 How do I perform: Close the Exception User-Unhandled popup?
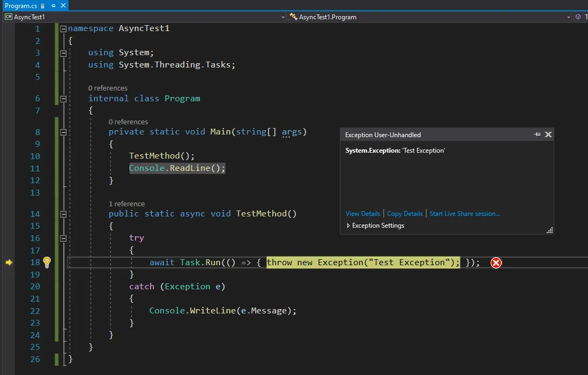pos(548,134)
